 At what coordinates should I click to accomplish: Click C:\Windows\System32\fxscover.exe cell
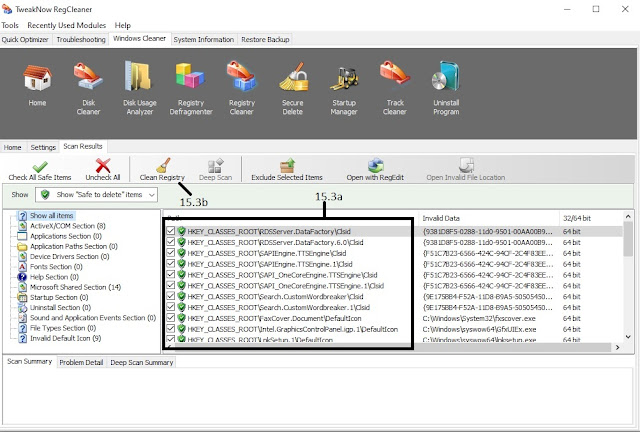[x=479, y=318]
